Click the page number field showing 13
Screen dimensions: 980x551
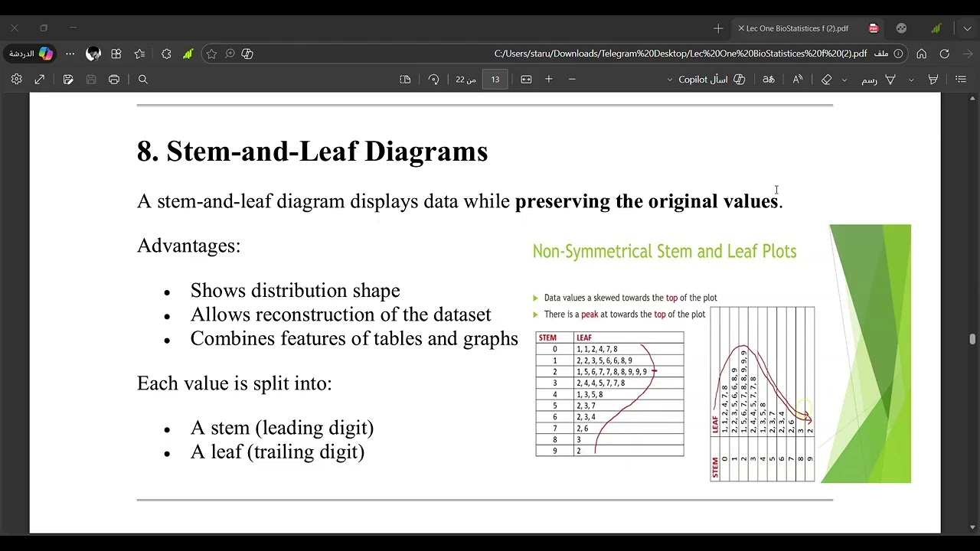(x=495, y=80)
